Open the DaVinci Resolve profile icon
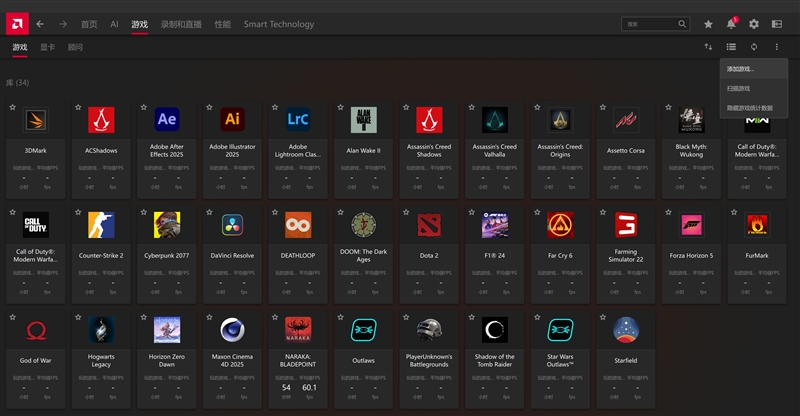This screenshot has height=416, width=800. (x=232, y=225)
